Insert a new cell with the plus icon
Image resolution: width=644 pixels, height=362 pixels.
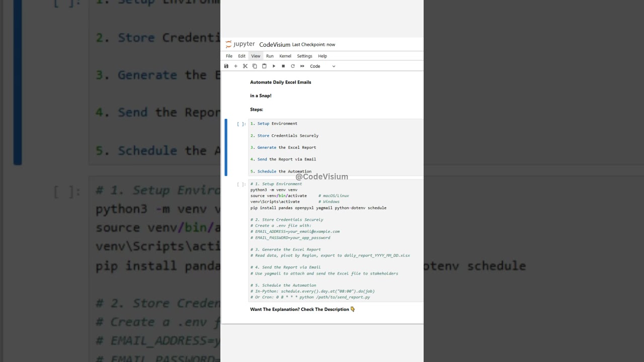tap(235, 66)
